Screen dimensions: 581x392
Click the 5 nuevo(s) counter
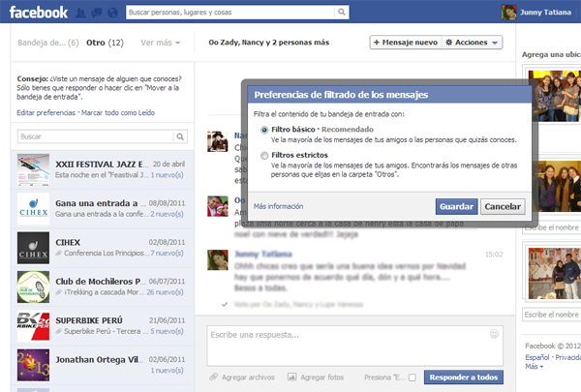coord(167,331)
